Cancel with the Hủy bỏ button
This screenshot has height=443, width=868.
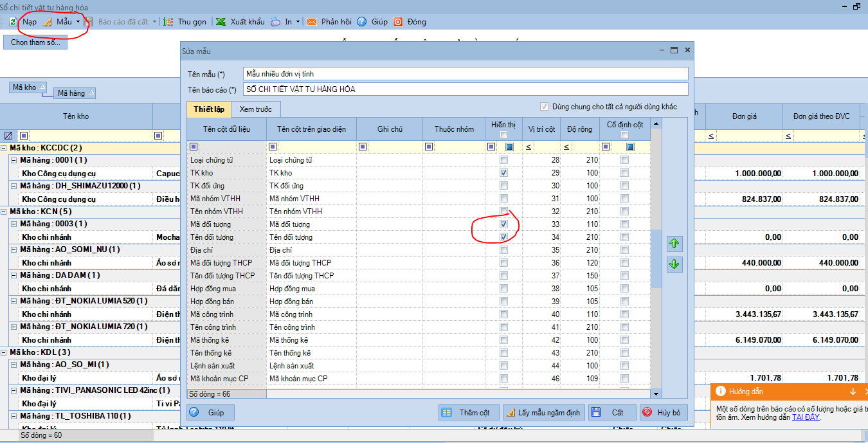[664, 412]
